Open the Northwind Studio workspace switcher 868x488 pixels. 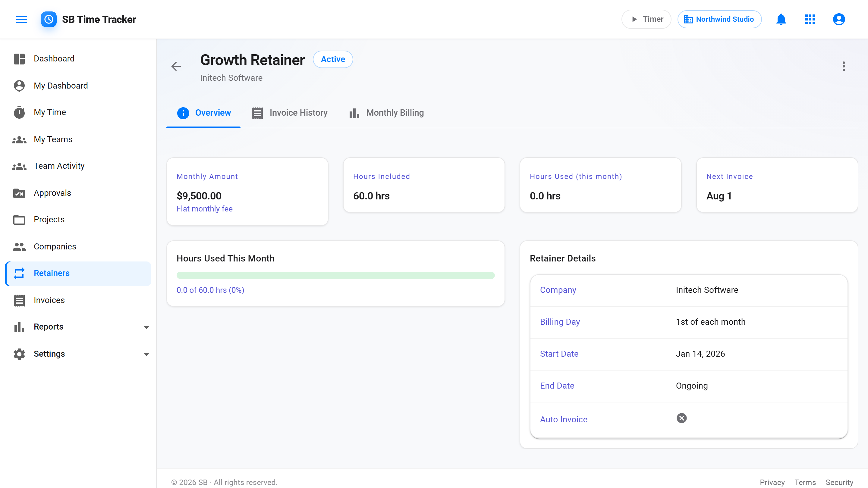(x=719, y=19)
